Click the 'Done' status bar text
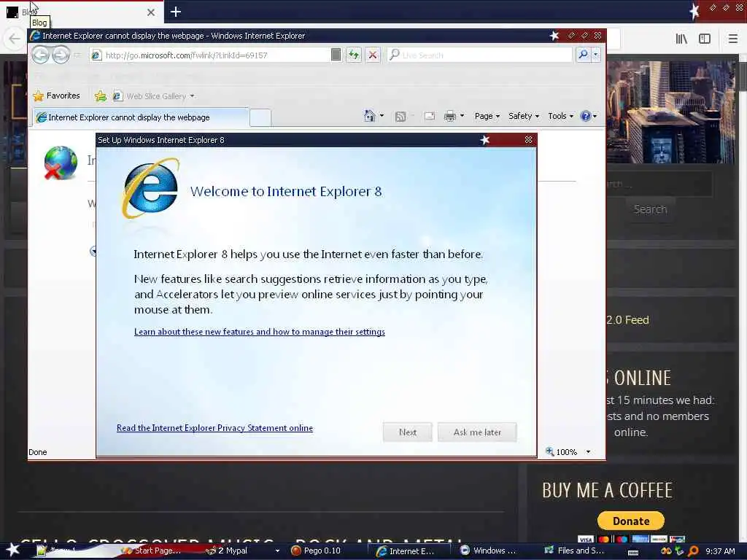Viewport: 747px width, 560px height. (x=38, y=452)
